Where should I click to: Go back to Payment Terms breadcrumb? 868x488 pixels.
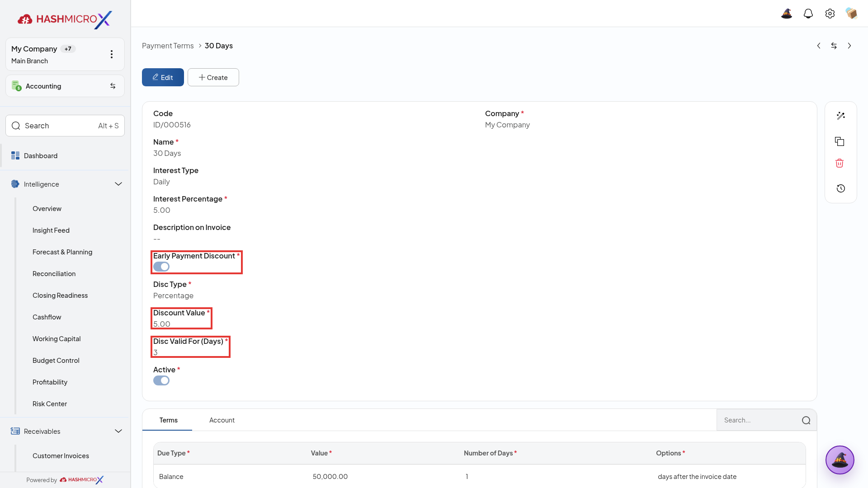[x=168, y=46]
